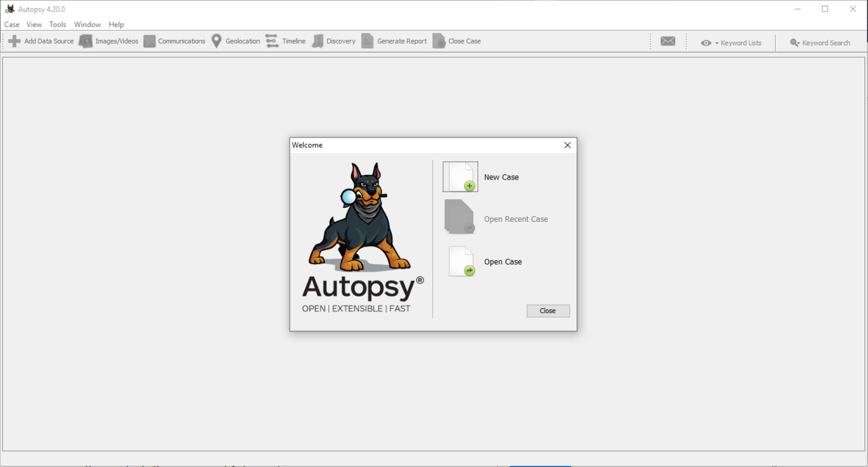Screen dimensions: 868x467
Task: Open the Tools menu
Action: click(x=58, y=25)
